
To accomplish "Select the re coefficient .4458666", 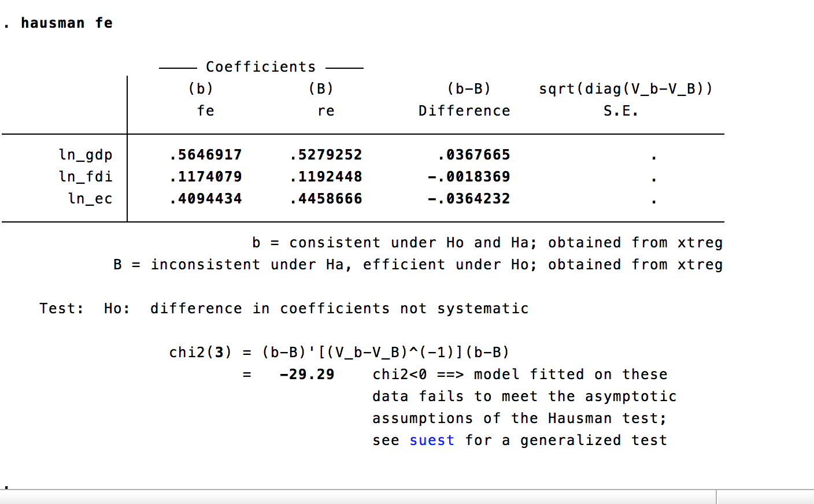I will click(x=326, y=199).
